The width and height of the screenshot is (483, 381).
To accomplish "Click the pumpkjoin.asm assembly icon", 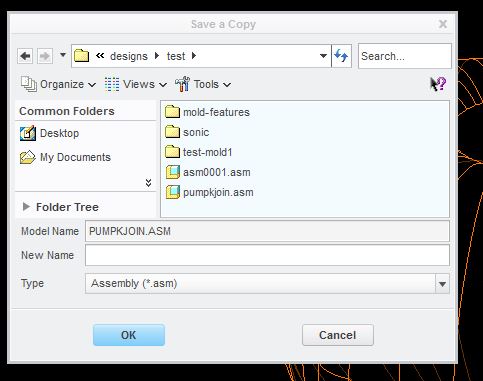I will pos(173,192).
